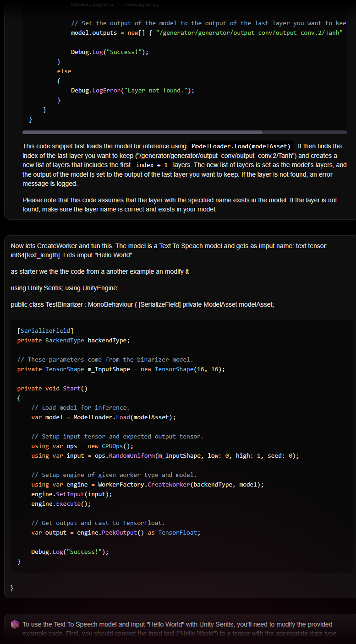
Task: Click text "using Unity.Sentis; using UnityEngine;"
Action: click(x=65, y=288)
